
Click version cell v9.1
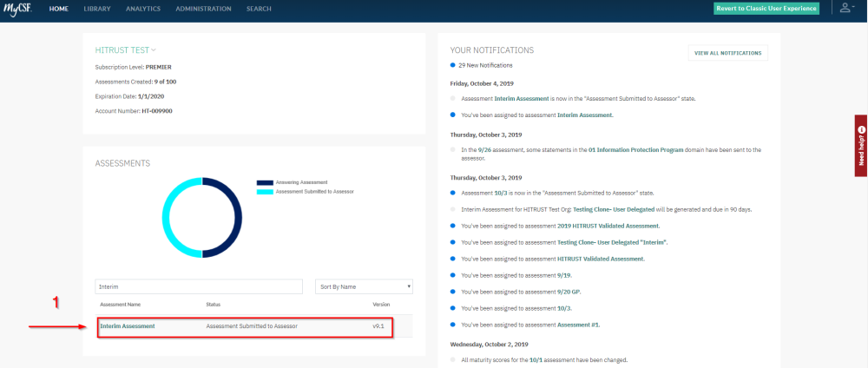pos(378,326)
